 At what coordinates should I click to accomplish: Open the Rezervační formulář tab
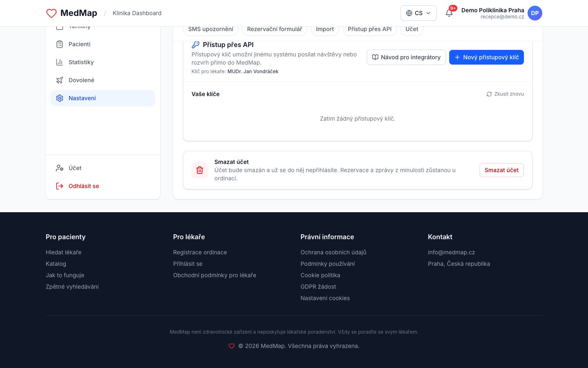pyautogui.click(x=274, y=29)
